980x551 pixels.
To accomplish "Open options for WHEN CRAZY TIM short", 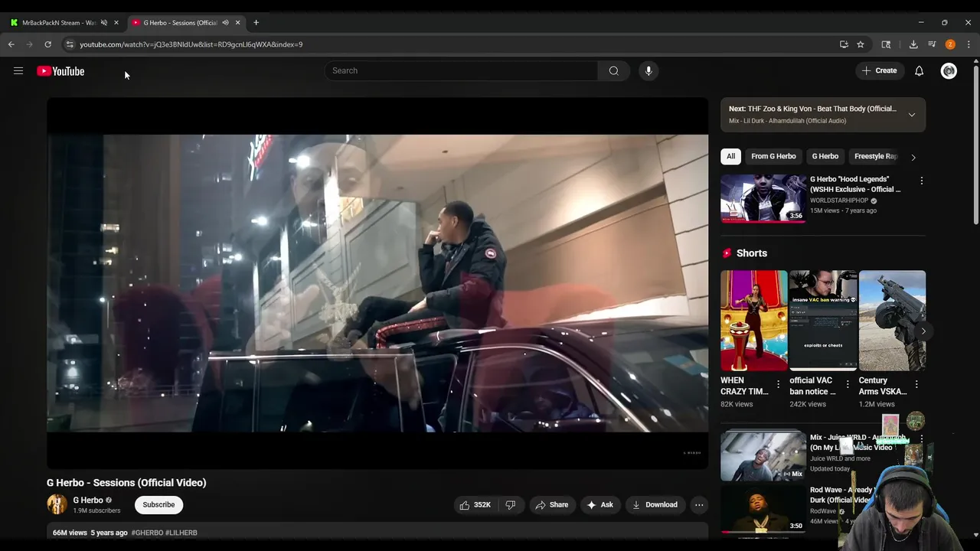I will (x=778, y=384).
